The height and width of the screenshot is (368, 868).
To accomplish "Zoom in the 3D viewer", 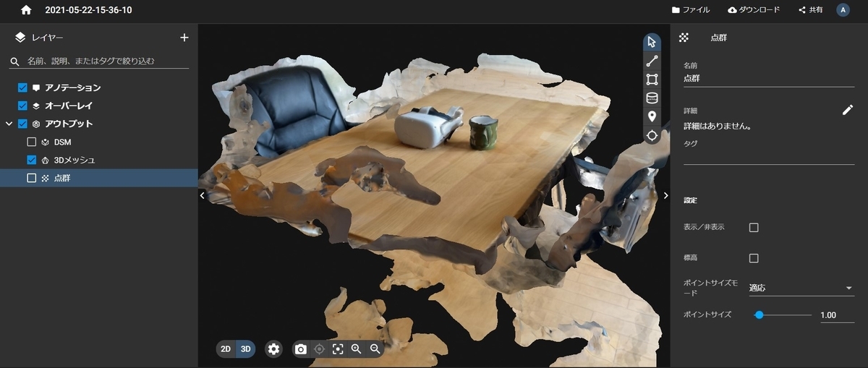I will (356, 349).
